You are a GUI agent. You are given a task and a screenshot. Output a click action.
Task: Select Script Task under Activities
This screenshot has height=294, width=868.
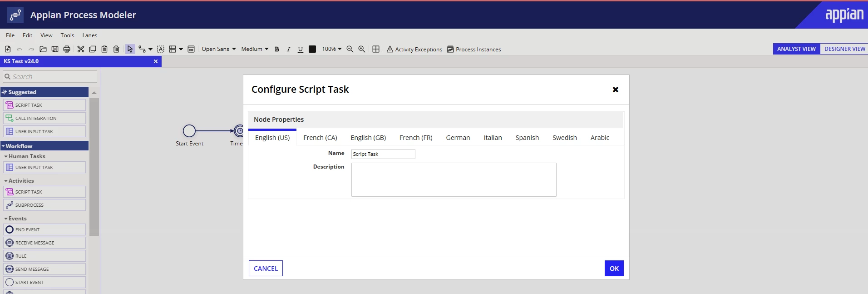click(x=44, y=192)
